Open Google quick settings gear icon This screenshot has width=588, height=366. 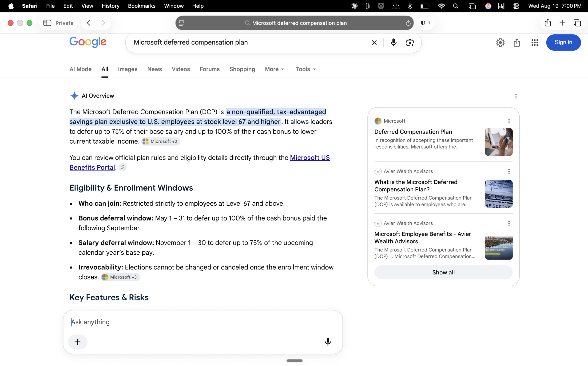tap(500, 43)
